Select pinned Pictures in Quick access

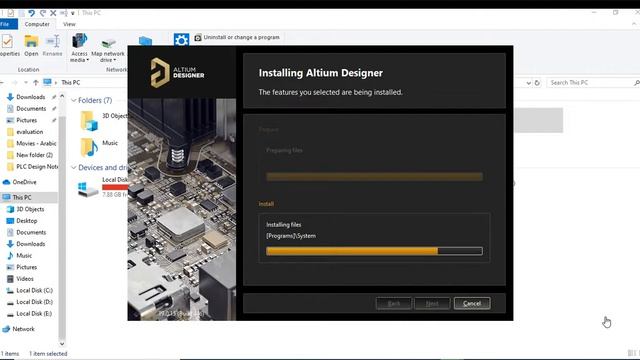pyautogui.click(x=27, y=120)
